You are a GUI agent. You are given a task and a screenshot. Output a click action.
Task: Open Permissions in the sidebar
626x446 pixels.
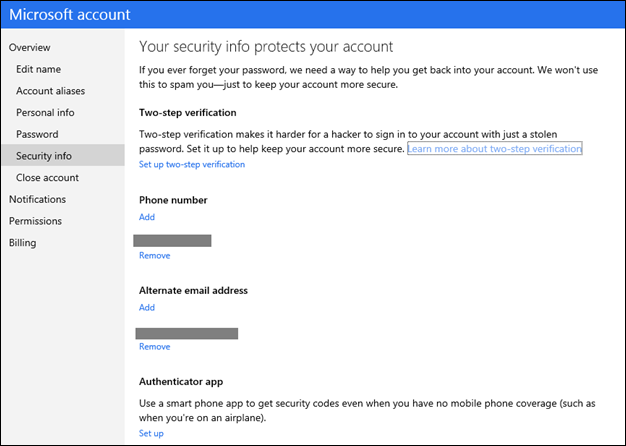[x=35, y=221]
